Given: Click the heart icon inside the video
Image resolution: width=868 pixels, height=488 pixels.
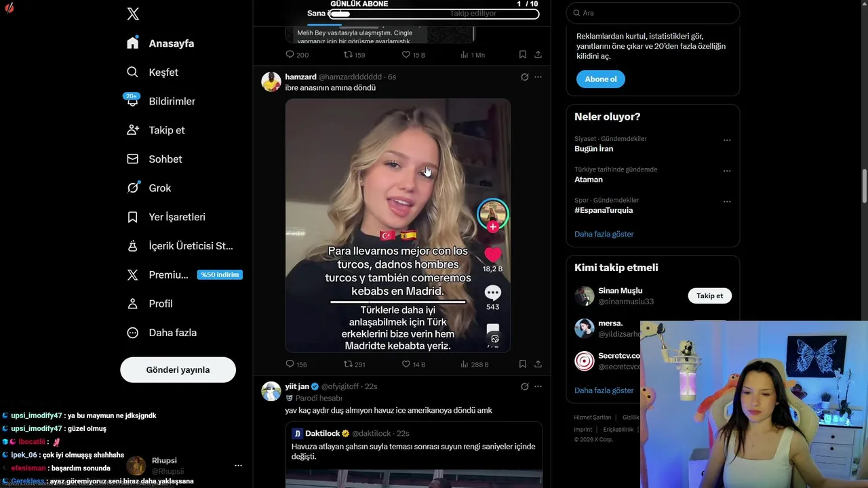Looking at the screenshot, I should click(492, 255).
